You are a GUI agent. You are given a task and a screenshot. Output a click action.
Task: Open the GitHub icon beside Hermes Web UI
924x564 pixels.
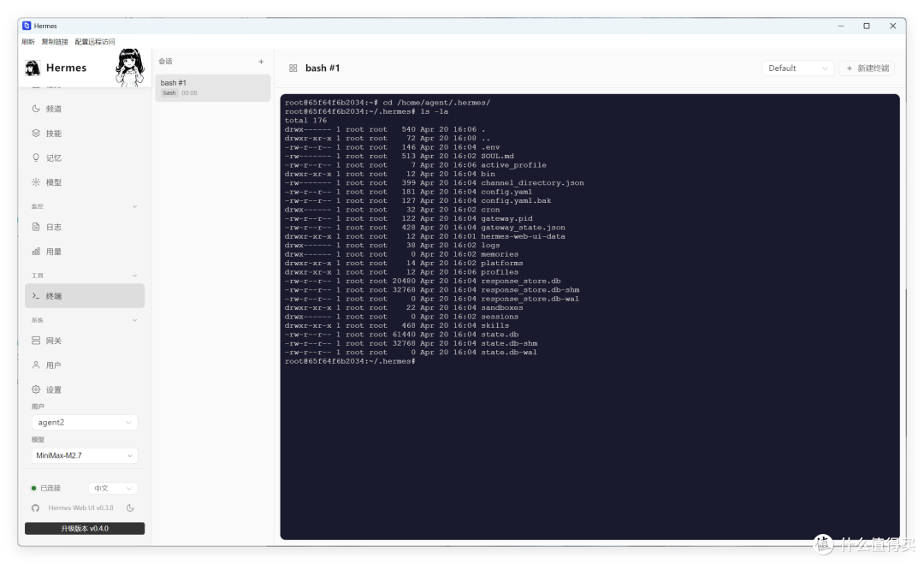[x=35, y=508]
